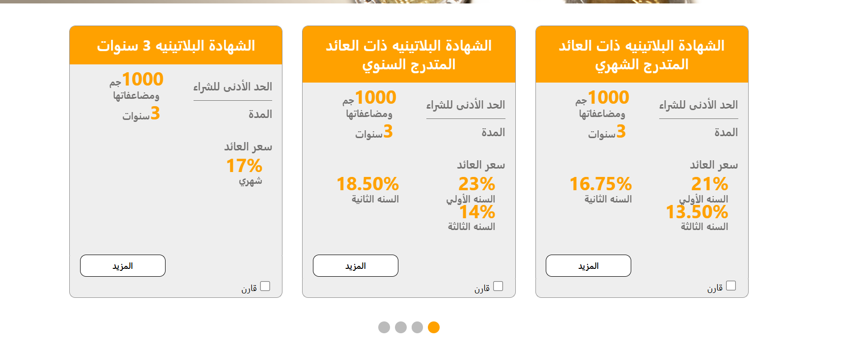Click المزيد on الشهادة البلاتينيه 3 سنوات card

[123, 266]
